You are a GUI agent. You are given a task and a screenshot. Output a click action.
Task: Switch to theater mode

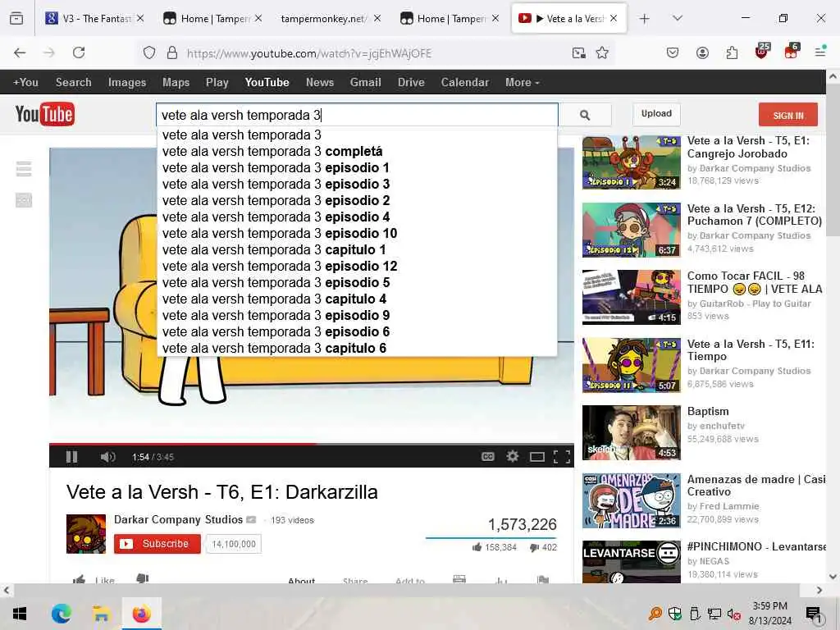[537, 457]
